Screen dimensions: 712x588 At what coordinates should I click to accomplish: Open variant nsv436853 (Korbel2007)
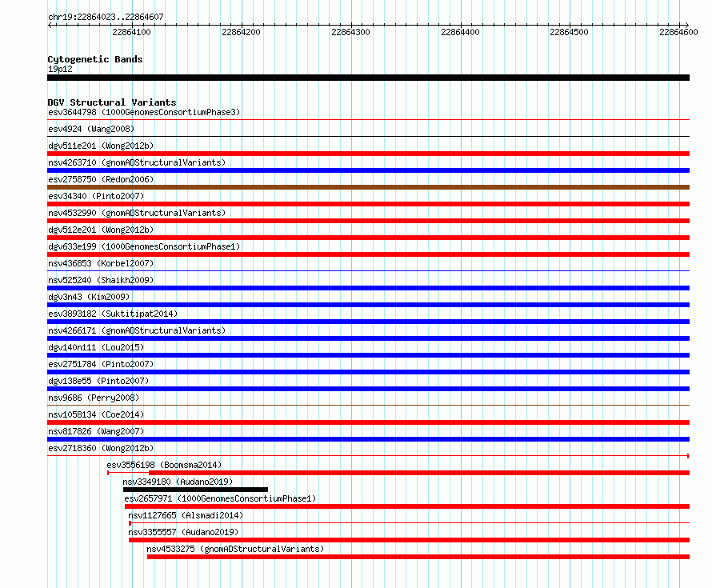click(101, 263)
